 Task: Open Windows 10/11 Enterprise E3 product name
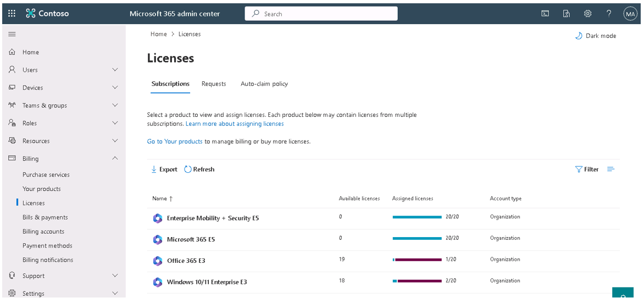pyautogui.click(x=207, y=282)
